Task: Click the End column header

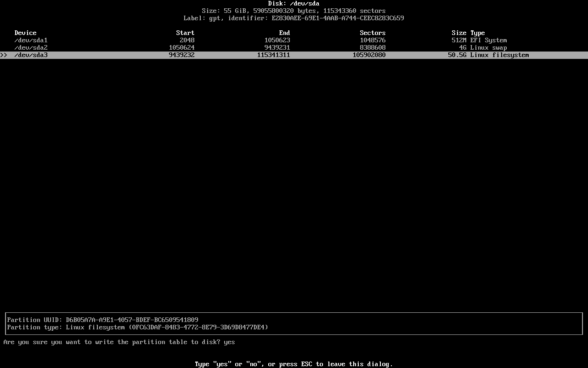Action: 285,33
